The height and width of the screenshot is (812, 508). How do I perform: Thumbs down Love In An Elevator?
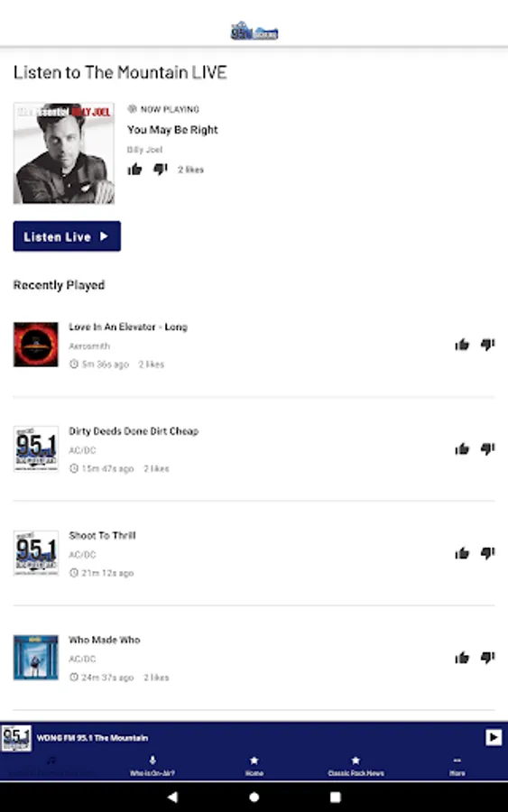click(x=488, y=345)
